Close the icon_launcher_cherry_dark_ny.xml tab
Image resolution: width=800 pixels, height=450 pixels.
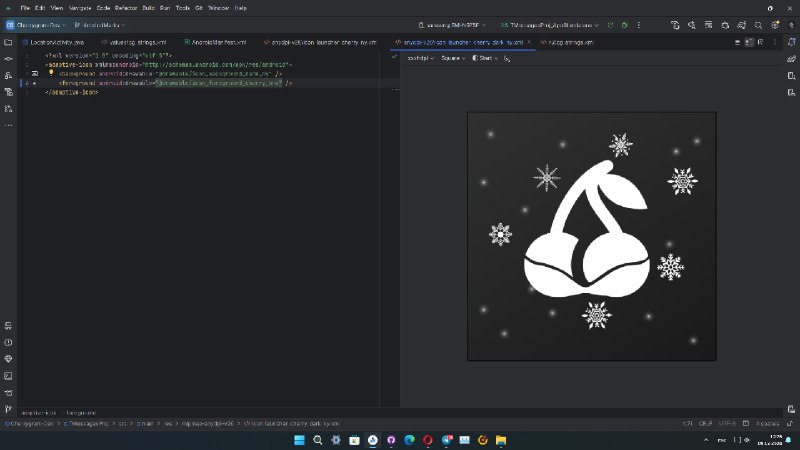[529, 42]
